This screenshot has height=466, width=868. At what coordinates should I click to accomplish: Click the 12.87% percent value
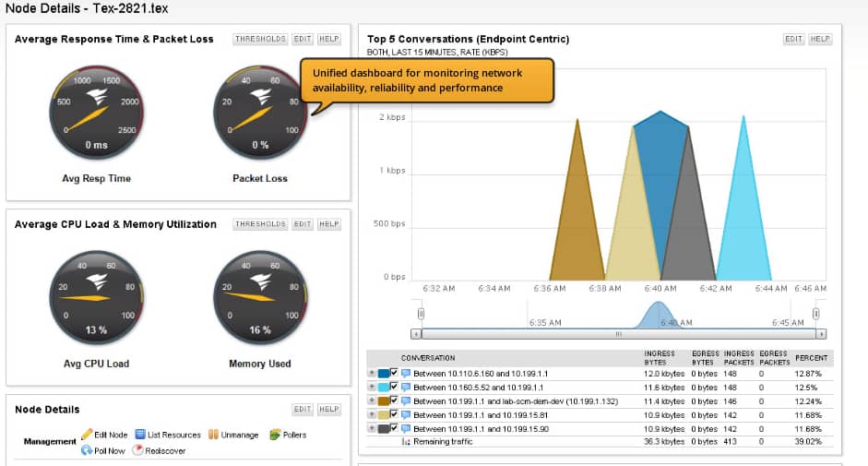click(808, 374)
